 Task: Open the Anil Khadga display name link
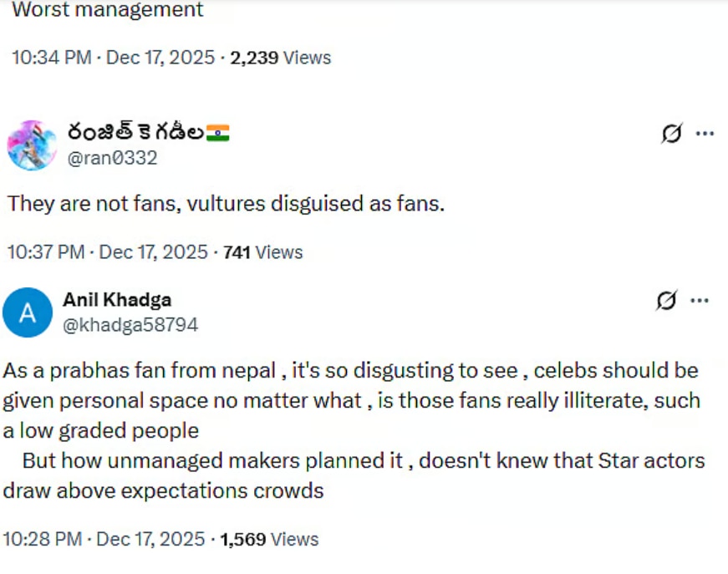pyautogui.click(x=117, y=300)
